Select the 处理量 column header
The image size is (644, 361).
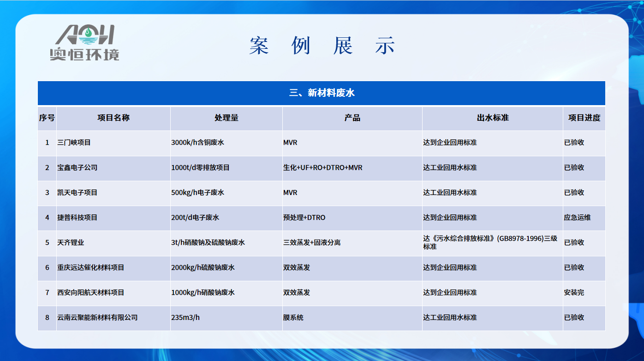coord(226,118)
